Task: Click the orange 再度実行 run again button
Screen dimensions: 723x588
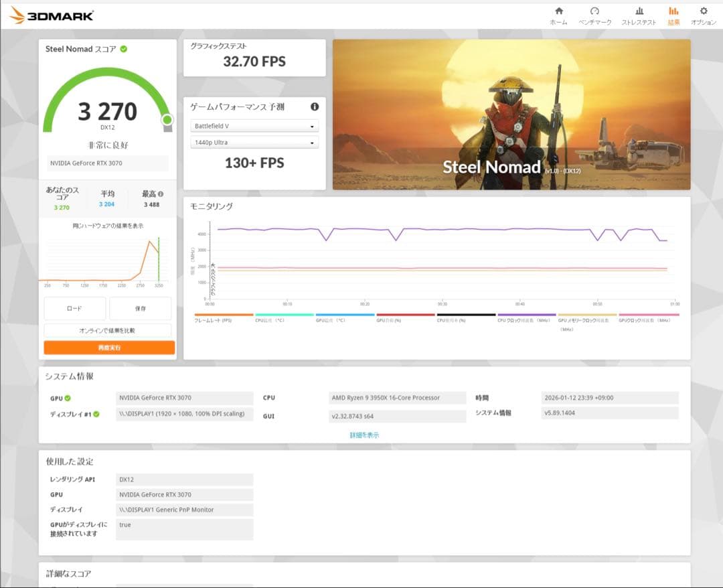Action: [109, 348]
